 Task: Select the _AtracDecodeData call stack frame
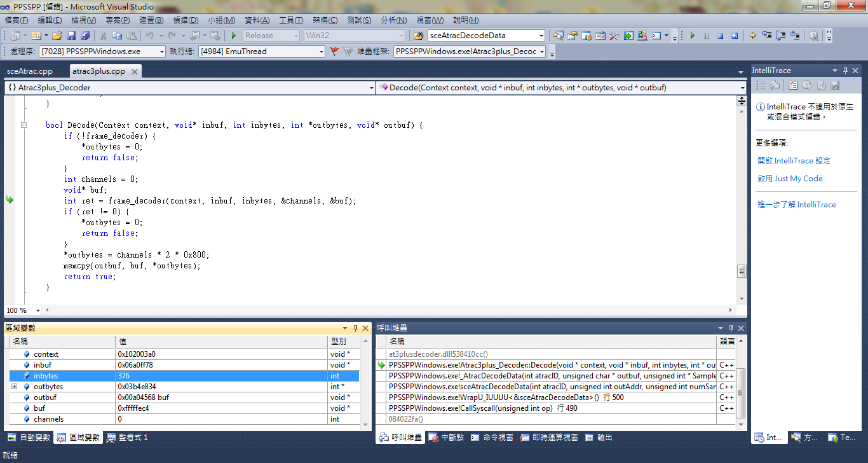(x=556, y=376)
